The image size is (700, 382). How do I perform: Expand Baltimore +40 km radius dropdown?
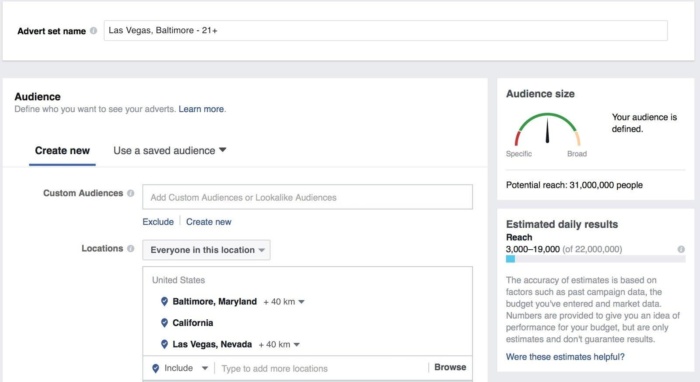(x=284, y=302)
